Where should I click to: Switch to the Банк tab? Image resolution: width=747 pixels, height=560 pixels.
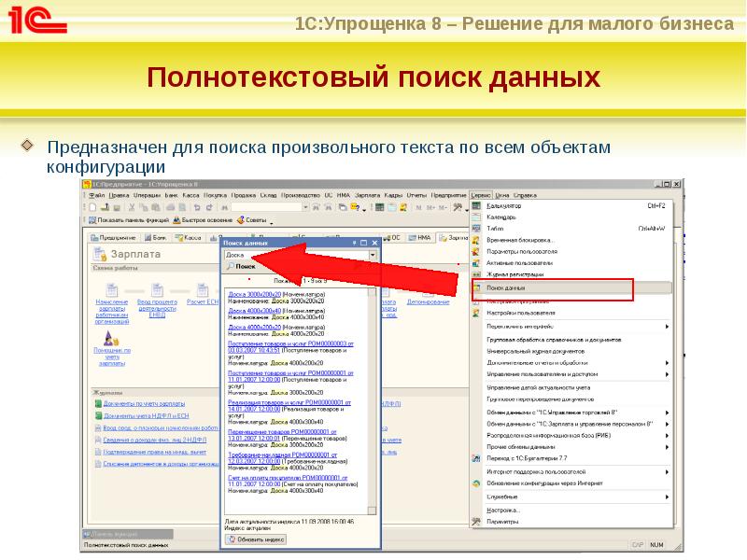pyautogui.click(x=156, y=238)
